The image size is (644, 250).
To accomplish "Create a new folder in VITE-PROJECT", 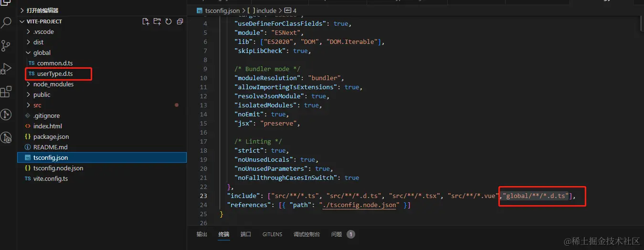I will [x=157, y=21].
